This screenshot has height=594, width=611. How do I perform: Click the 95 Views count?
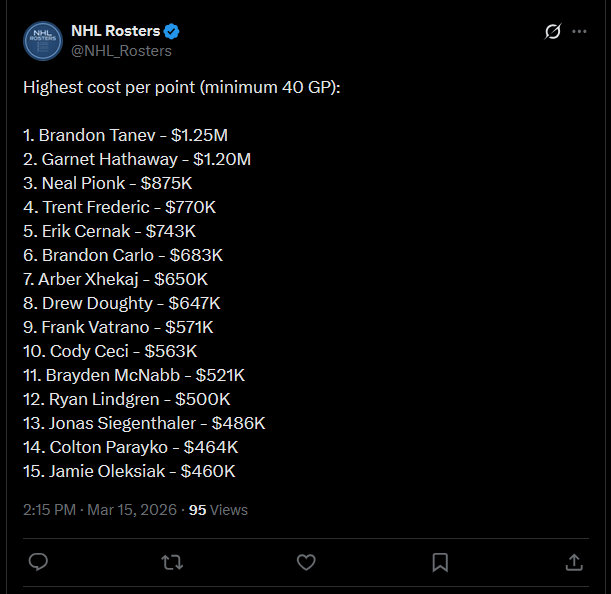click(x=218, y=510)
